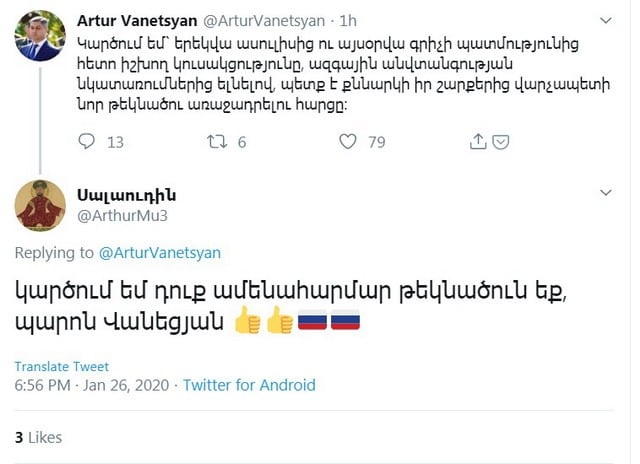This screenshot has height=464, width=640.
Task: Like the tweet with 79 likes
Action: pos(348,142)
